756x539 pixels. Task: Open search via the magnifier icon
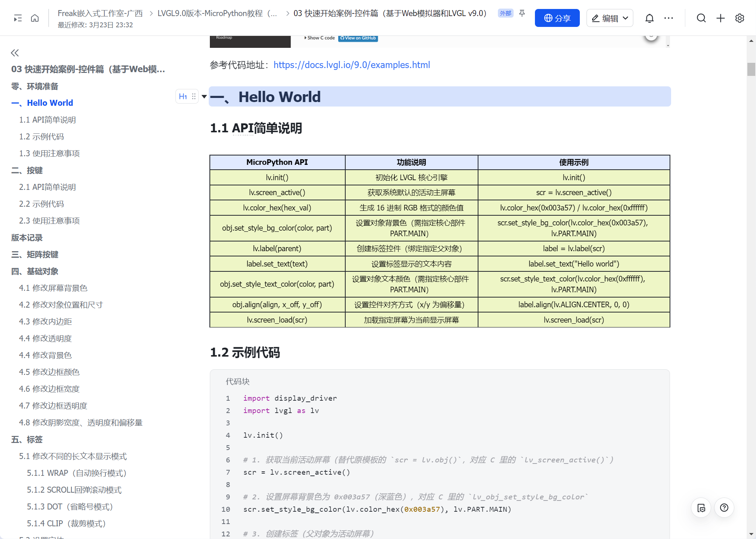(701, 18)
